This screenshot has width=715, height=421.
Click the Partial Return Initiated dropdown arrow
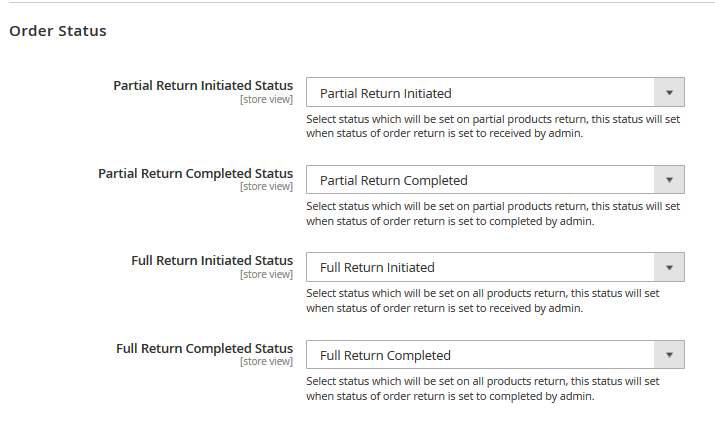click(669, 93)
